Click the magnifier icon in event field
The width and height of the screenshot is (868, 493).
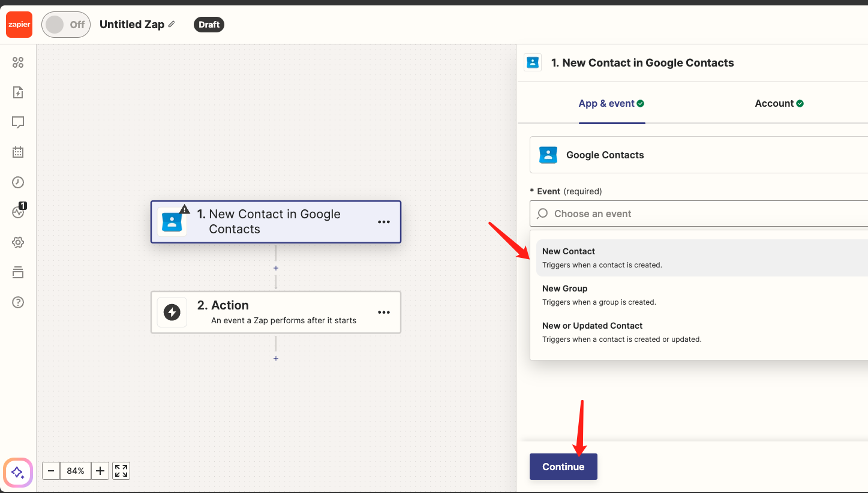pyautogui.click(x=542, y=214)
